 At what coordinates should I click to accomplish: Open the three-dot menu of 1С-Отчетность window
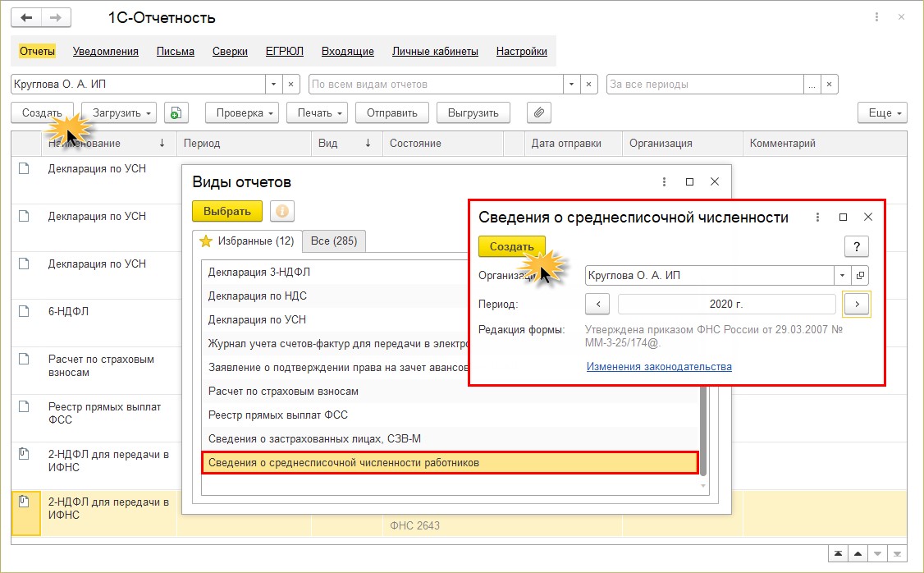point(876,17)
